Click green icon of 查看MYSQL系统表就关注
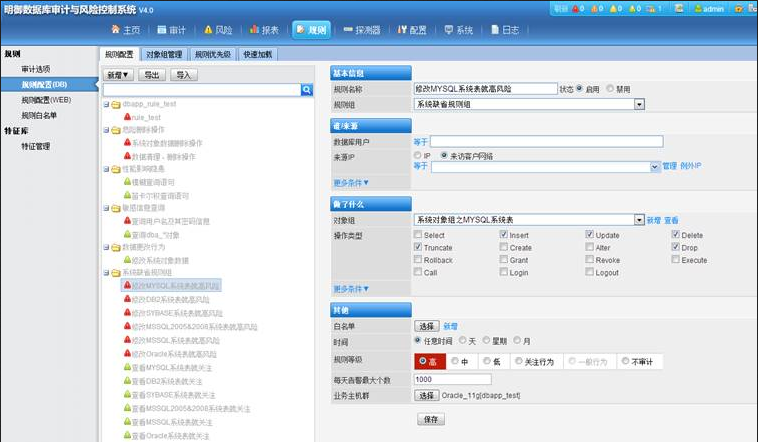The height and width of the screenshot is (442, 758). pyautogui.click(x=127, y=368)
